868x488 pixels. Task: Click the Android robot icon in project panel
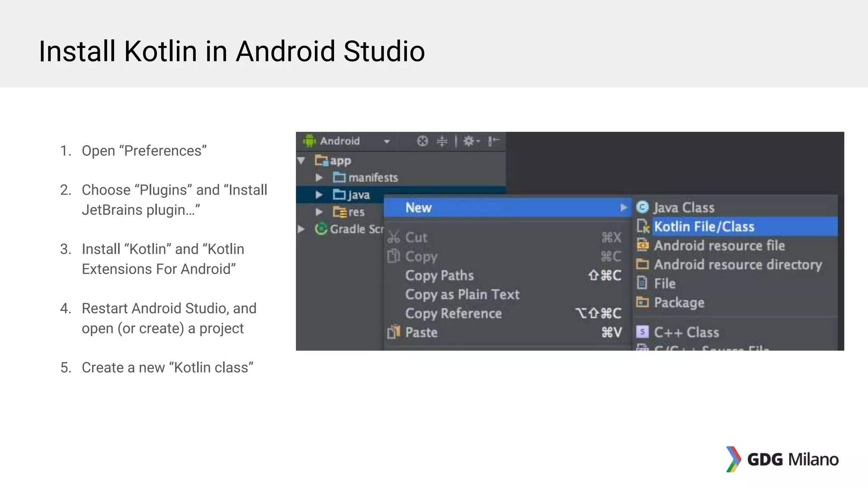pos(309,141)
